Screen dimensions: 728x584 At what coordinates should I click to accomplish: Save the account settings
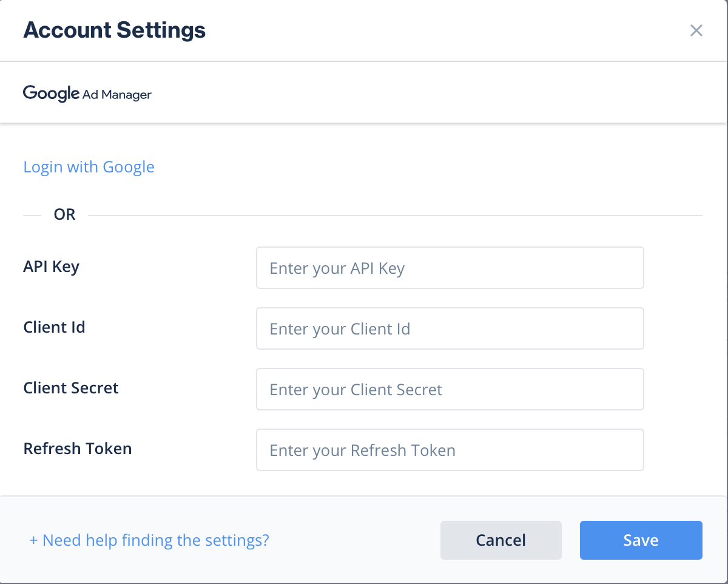pyautogui.click(x=641, y=540)
